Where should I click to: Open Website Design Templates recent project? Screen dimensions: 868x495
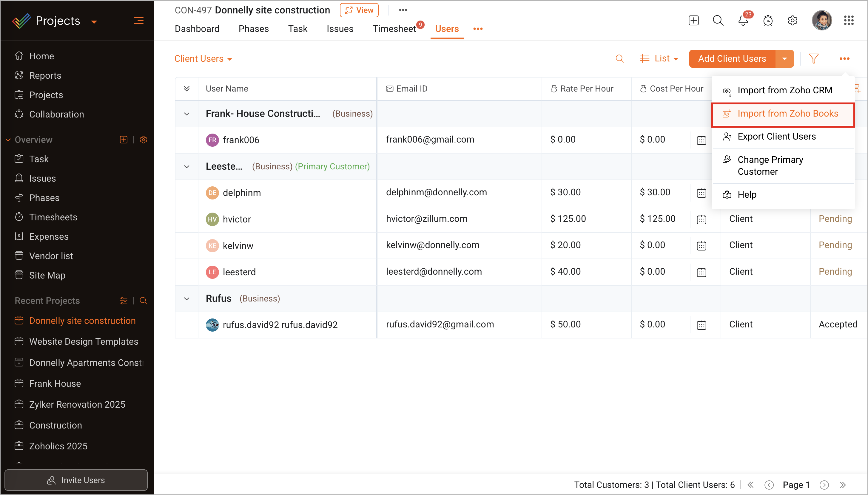coord(84,341)
